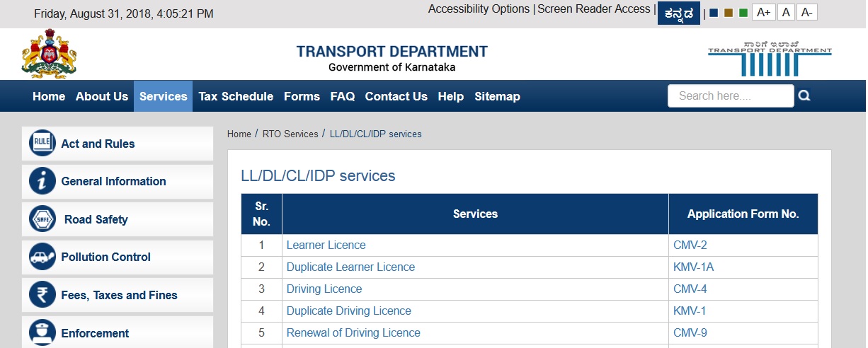868x348 pixels.
Task: Open the About Us menu
Action: pyautogui.click(x=102, y=96)
